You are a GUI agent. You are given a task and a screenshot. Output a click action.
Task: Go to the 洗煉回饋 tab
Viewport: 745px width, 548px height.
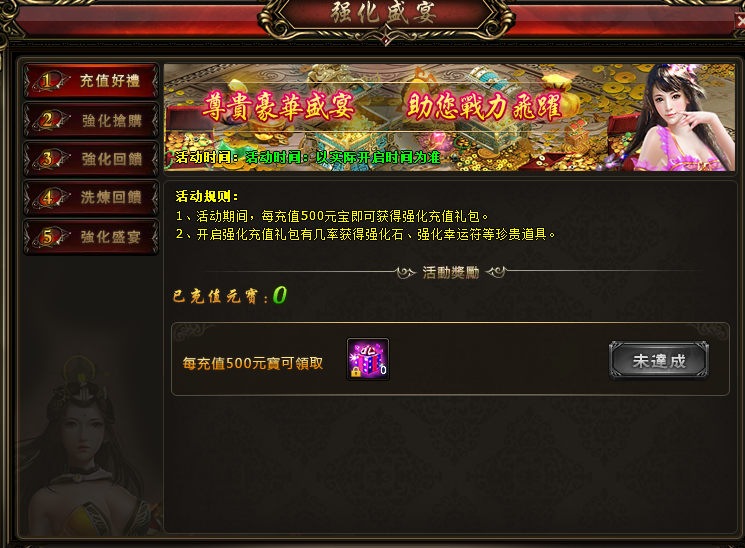[x=91, y=197]
